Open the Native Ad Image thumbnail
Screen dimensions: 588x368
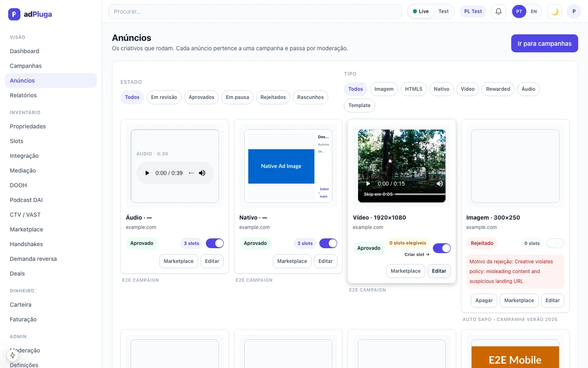pyautogui.click(x=281, y=166)
